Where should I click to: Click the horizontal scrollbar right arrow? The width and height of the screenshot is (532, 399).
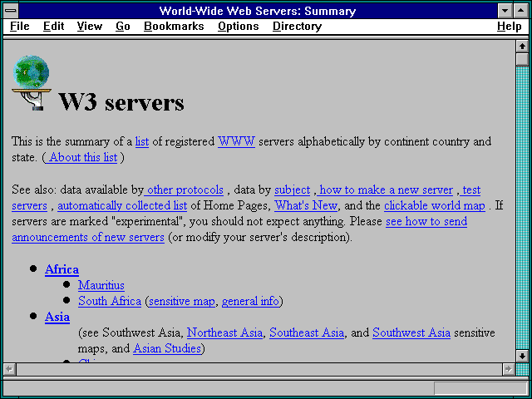[x=508, y=369]
